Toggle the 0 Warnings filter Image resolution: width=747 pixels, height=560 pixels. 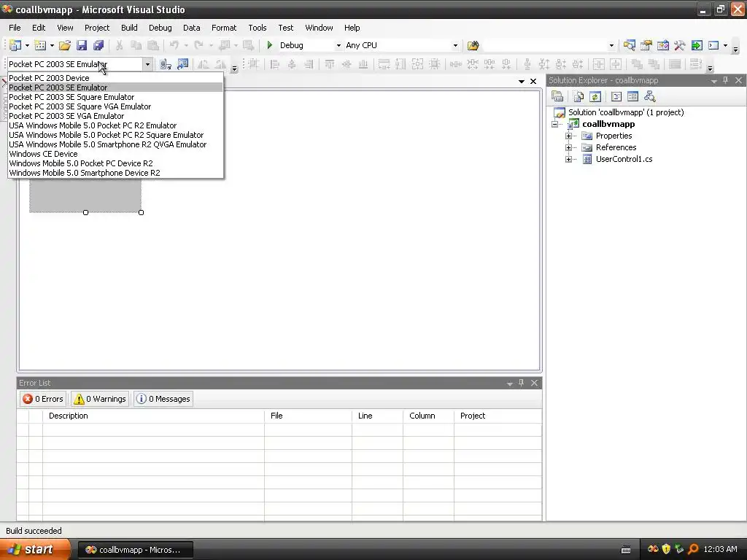(101, 399)
